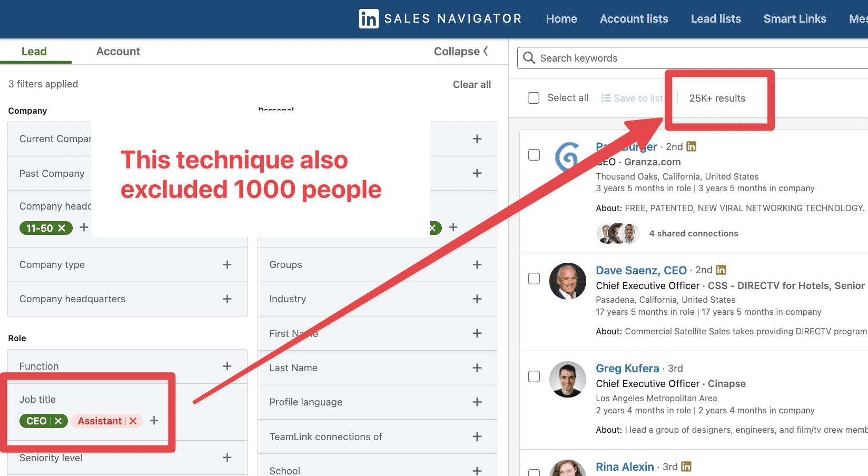868x476 pixels.
Task: Open Home in top navigation
Action: (561, 19)
